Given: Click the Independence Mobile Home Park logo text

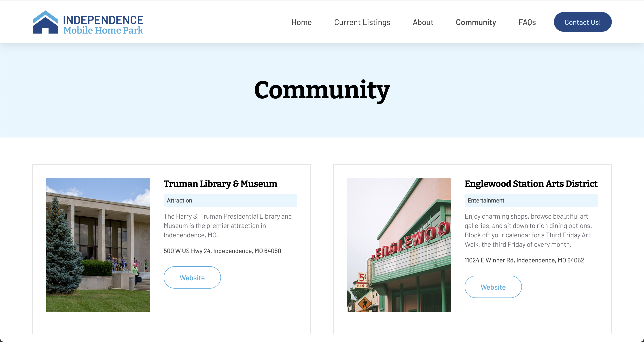Looking at the screenshot, I should click(103, 25).
